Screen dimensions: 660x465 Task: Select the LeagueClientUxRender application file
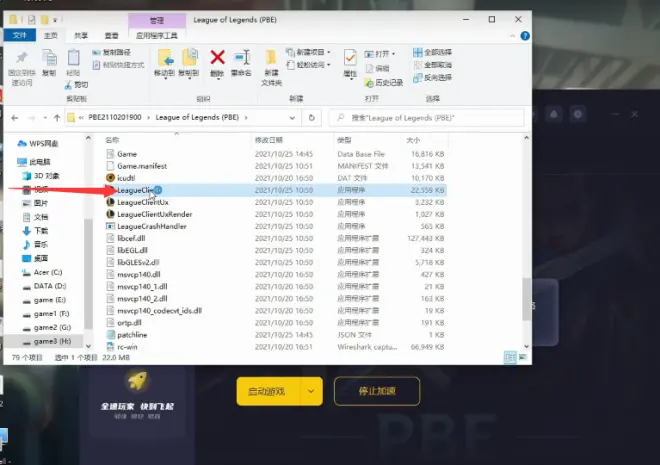click(154, 214)
